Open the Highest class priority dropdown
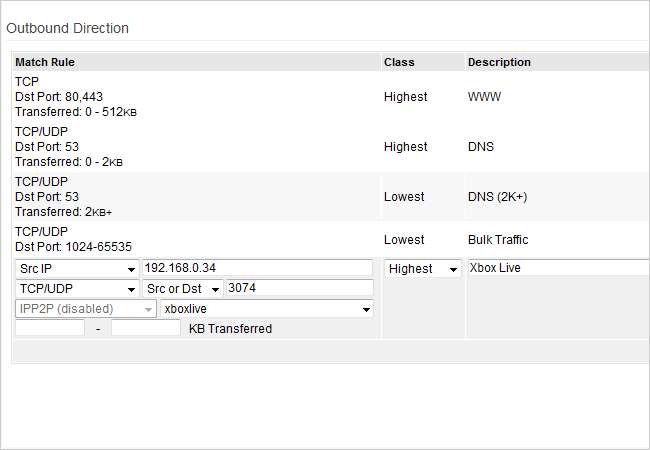650x450 pixels. (424, 269)
